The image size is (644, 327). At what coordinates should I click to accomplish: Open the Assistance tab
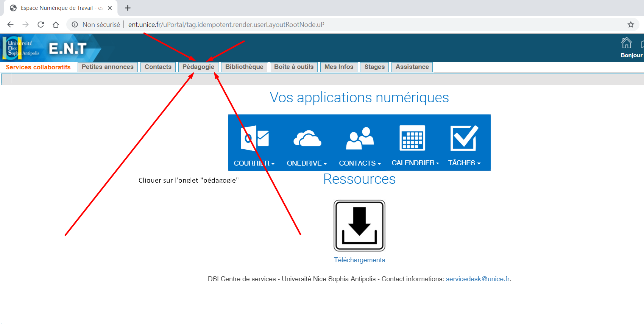click(412, 67)
